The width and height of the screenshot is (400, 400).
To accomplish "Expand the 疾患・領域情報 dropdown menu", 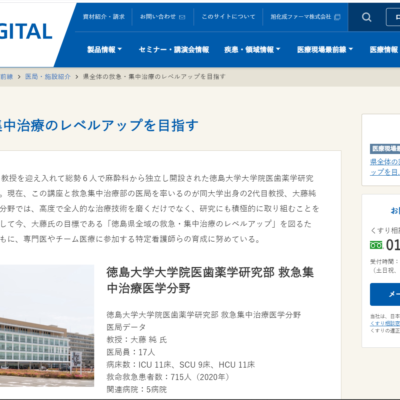I will point(252,50).
